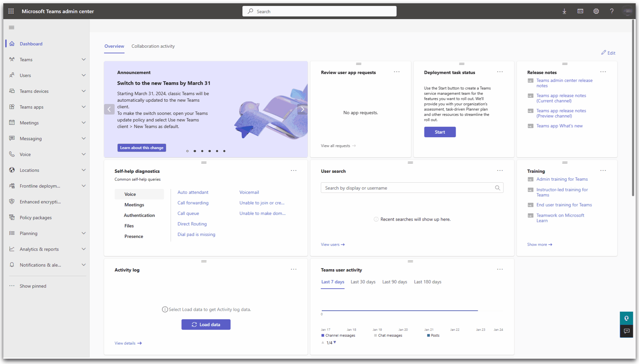Click Edit dashboard link

(x=608, y=53)
